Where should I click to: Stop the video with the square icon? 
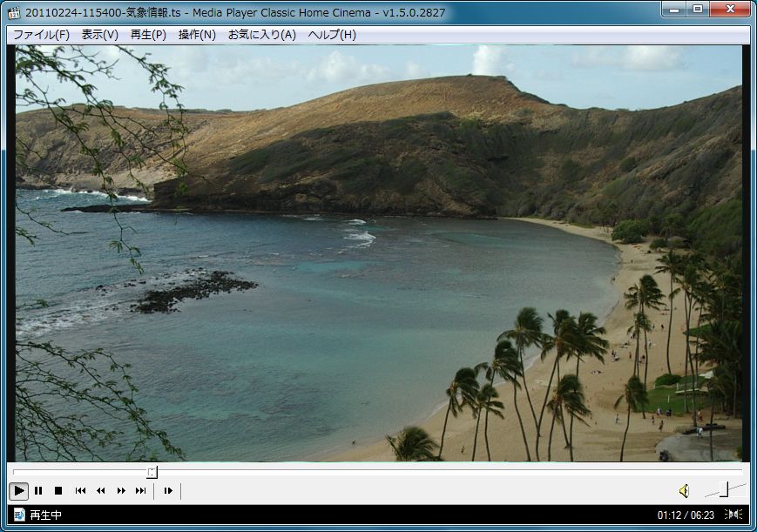click(x=58, y=491)
